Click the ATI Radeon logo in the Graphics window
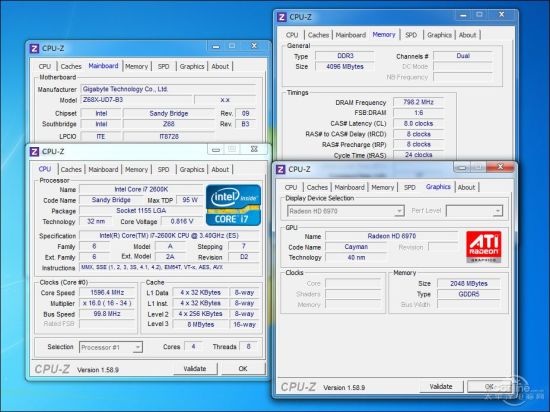The width and height of the screenshot is (550, 412). click(484, 247)
